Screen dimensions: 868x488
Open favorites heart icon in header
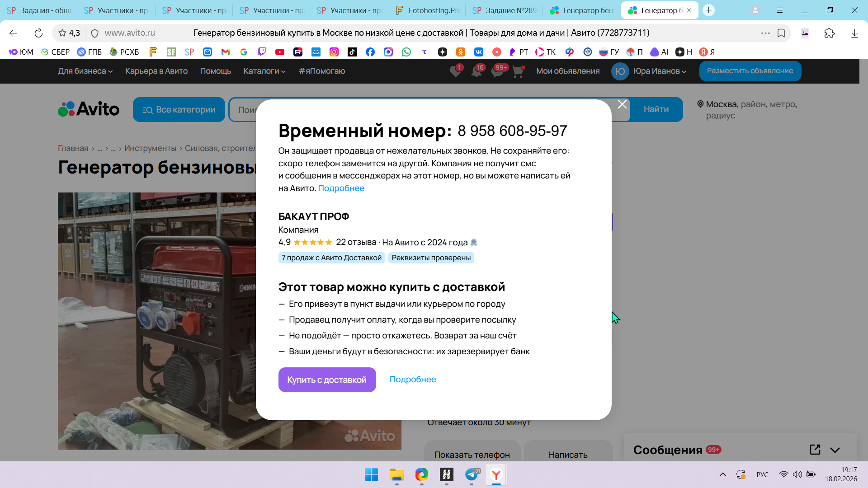click(455, 71)
